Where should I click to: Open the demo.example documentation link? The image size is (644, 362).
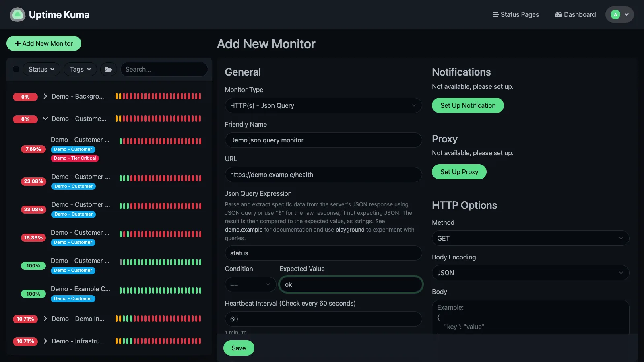click(244, 230)
